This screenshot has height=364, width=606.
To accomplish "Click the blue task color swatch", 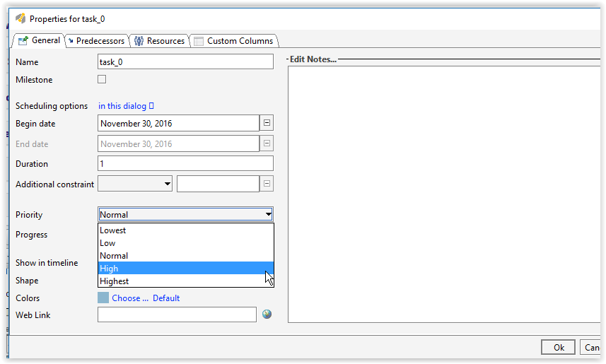I will (103, 298).
